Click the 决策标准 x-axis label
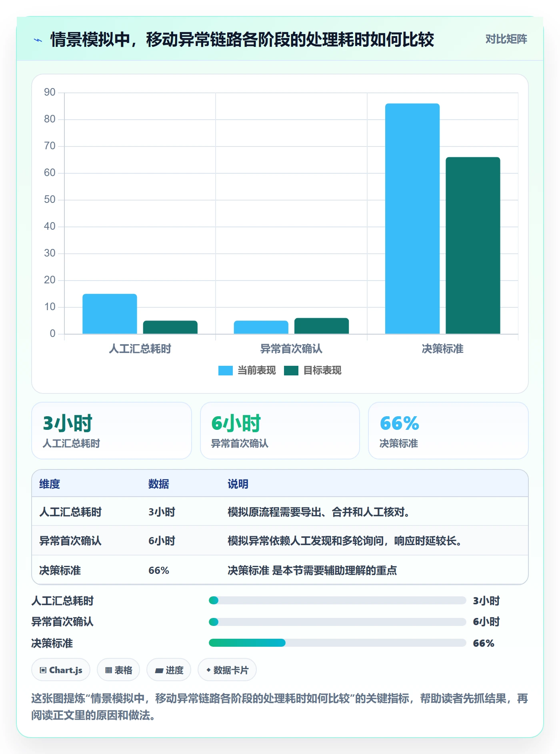Screen dimensions: 560x754 pos(442,349)
